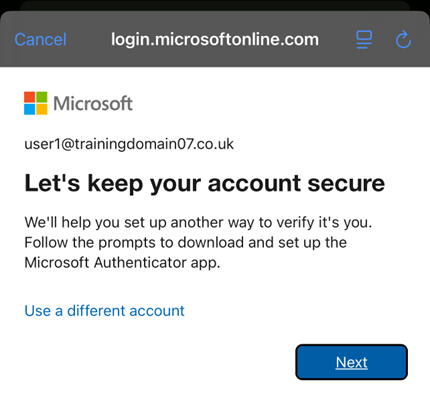Continue with the Next button
The image size is (430, 399).
[351, 362]
